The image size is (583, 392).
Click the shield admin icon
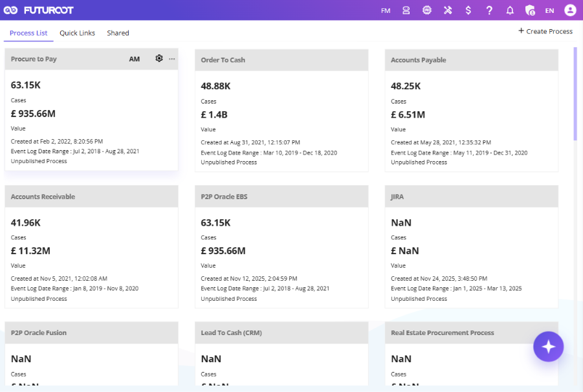coord(530,10)
